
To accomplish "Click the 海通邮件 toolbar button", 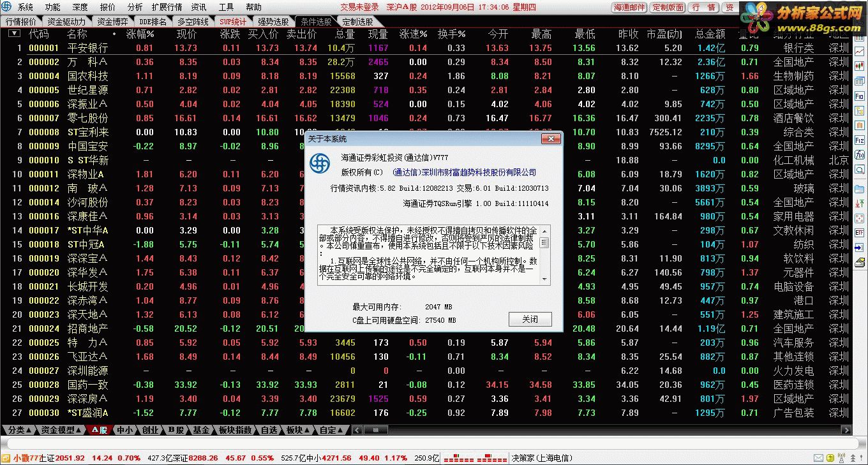I will [629, 8].
